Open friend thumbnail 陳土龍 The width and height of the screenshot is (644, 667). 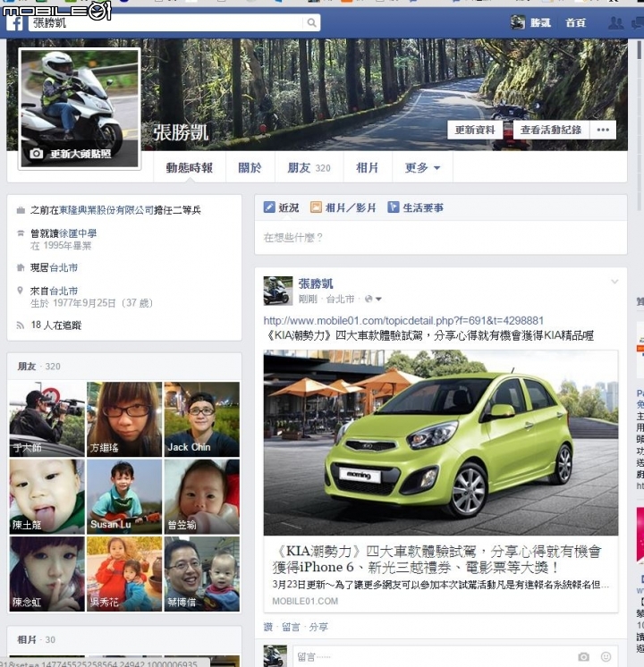47,496
